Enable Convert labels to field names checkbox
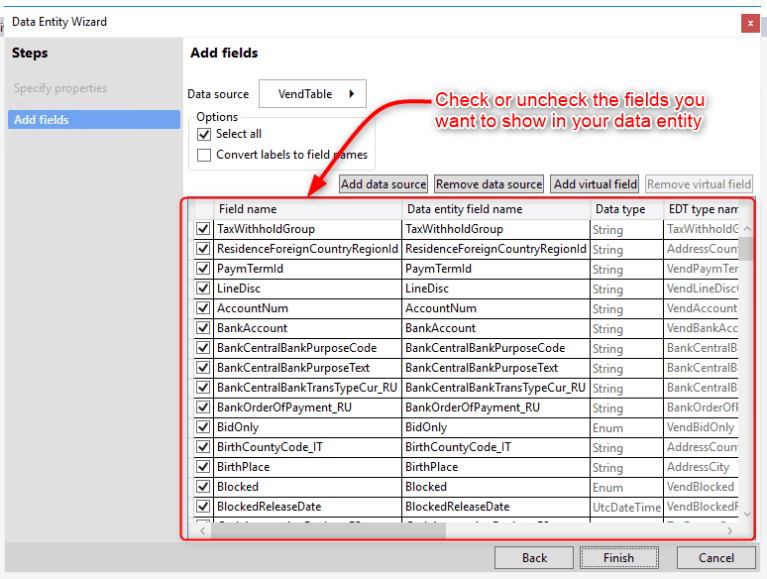Viewport: 767px width, 579px height. point(204,155)
